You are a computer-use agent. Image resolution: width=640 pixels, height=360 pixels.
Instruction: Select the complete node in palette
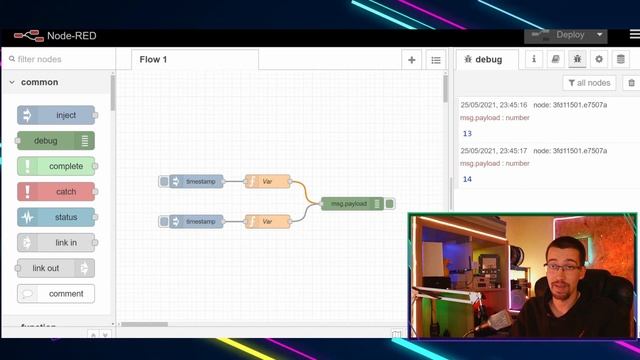56,166
